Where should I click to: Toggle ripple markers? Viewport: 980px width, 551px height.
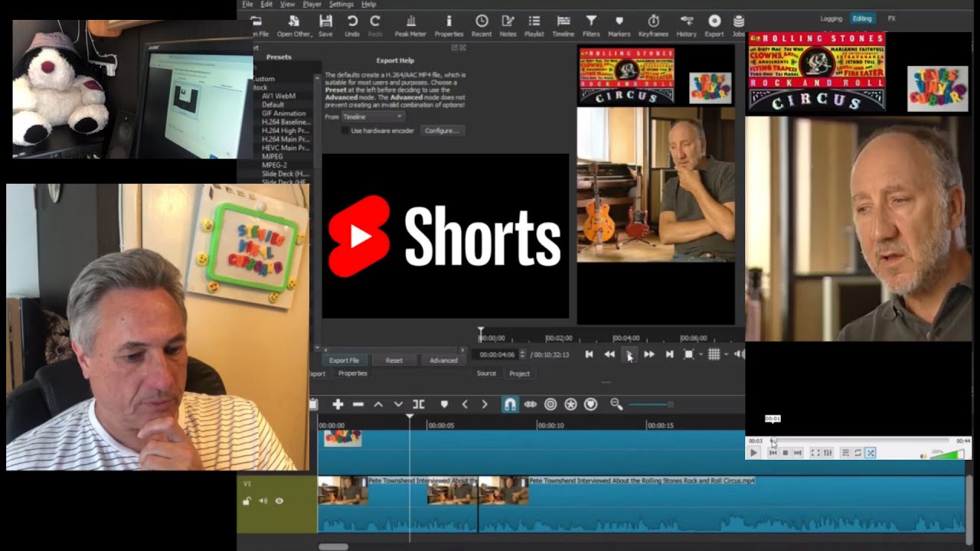click(590, 404)
